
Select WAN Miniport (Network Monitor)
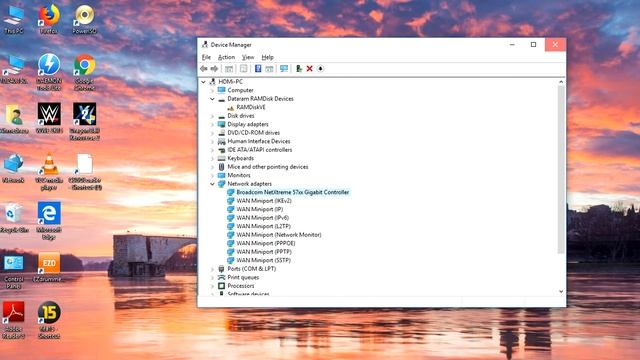pos(279,235)
